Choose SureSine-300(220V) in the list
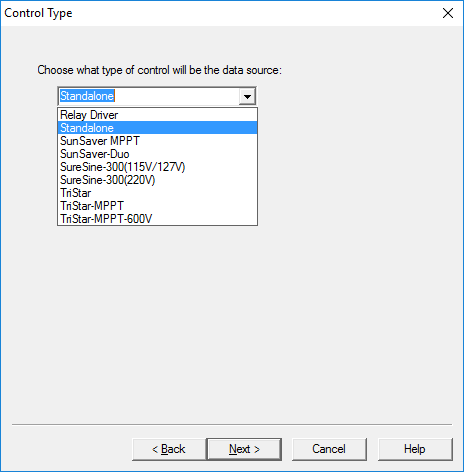 pyautogui.click(x=157, y=180)
